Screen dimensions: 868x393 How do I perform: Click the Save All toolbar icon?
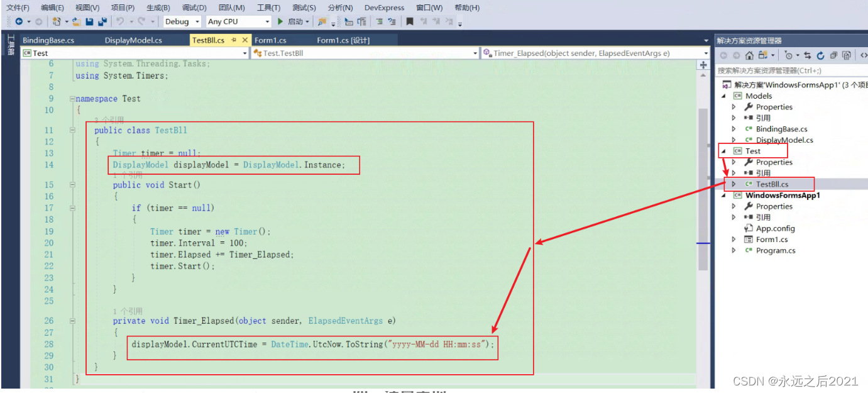102,21
